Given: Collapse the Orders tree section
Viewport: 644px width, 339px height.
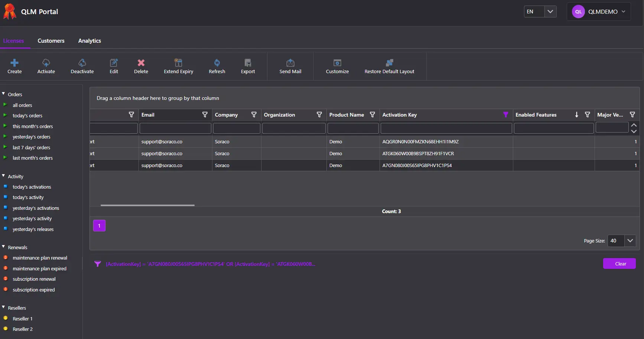Looking at the screenshot, I should 3,94.
